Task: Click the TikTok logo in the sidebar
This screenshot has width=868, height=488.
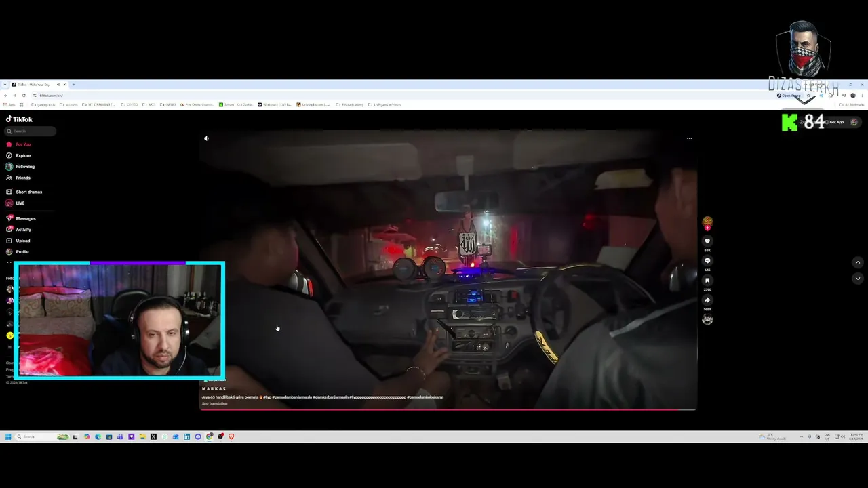Action: coord(19,119)
